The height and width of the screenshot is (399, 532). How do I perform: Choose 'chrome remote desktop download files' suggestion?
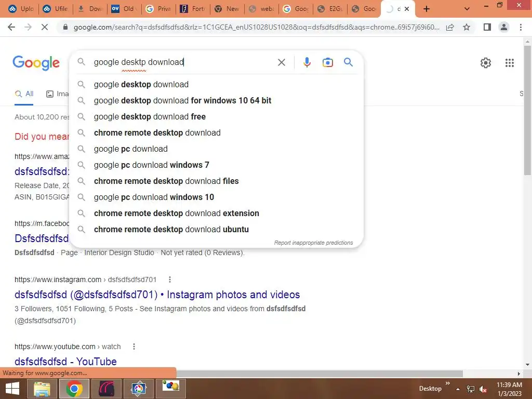[x=217, y=181]
